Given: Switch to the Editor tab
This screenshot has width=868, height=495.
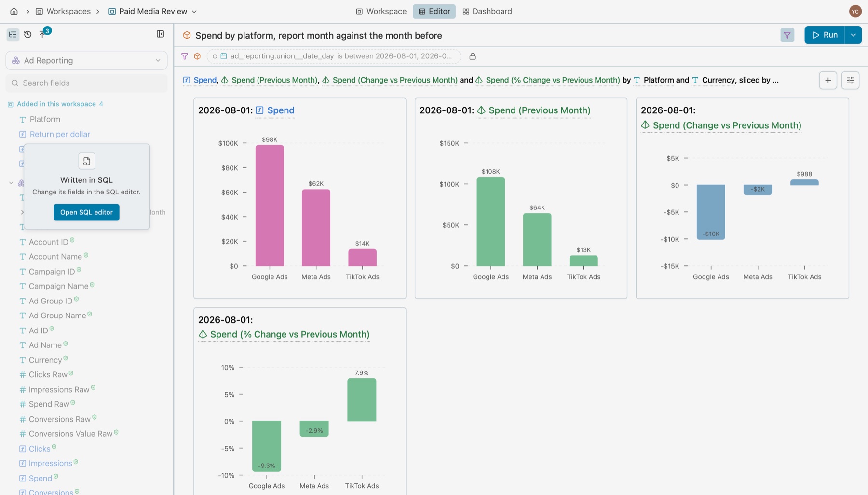Looking at the screenshot, I should [434, 11].
